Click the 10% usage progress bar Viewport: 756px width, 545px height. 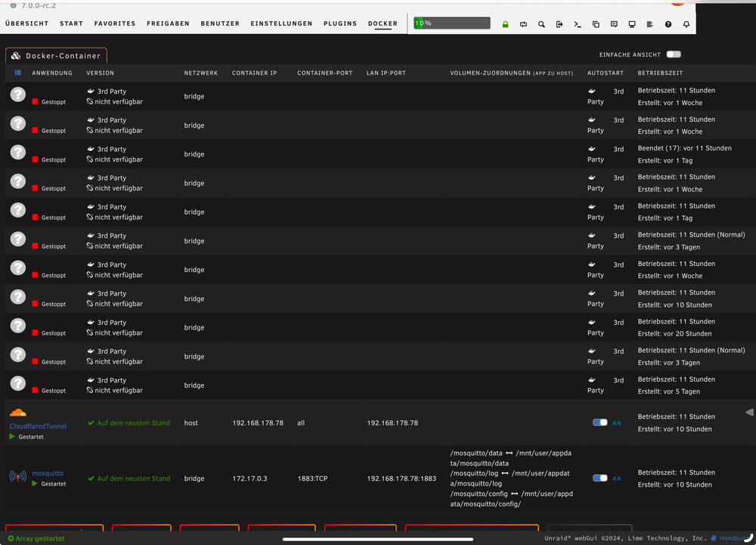click(x=452, y=23)
